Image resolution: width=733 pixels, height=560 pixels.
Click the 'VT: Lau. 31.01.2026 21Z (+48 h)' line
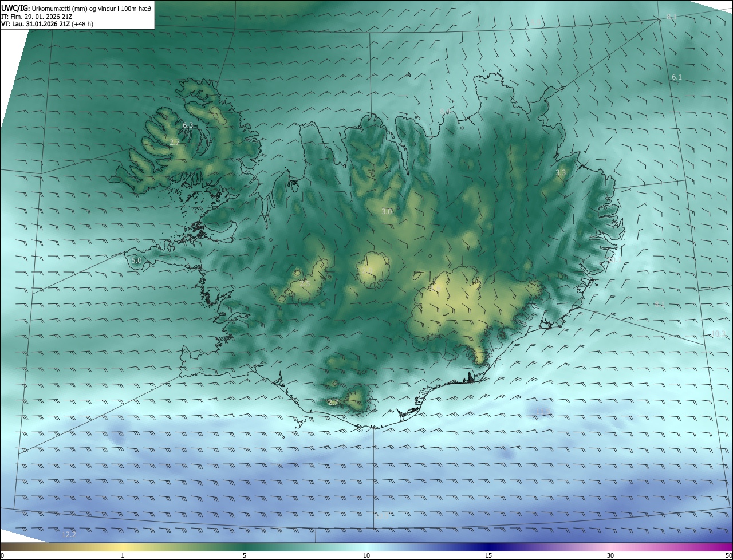click(48, 25)
